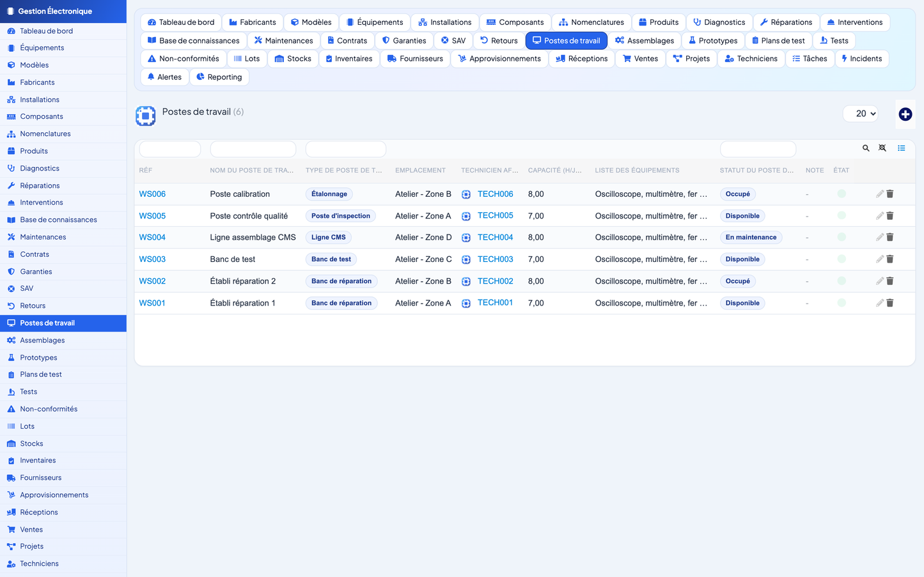Click the add new workstation plus icon
This screenshot has width=924, height=577.
pos(905,114)
